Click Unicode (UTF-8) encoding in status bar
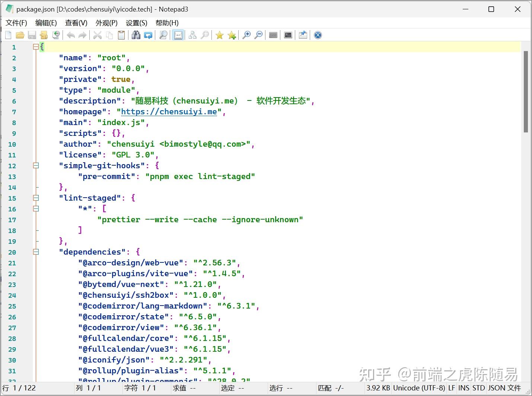 419,388
